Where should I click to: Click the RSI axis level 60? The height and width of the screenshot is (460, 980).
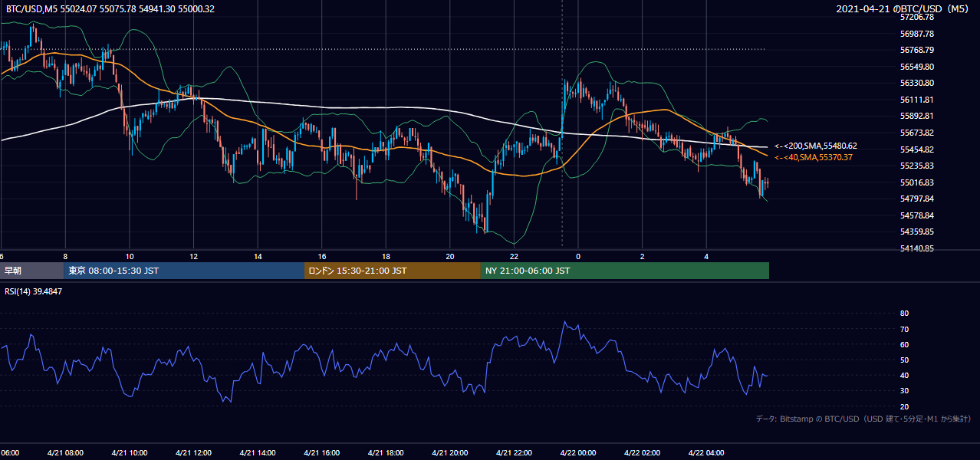pyautogui.click(x=904, y=344)
